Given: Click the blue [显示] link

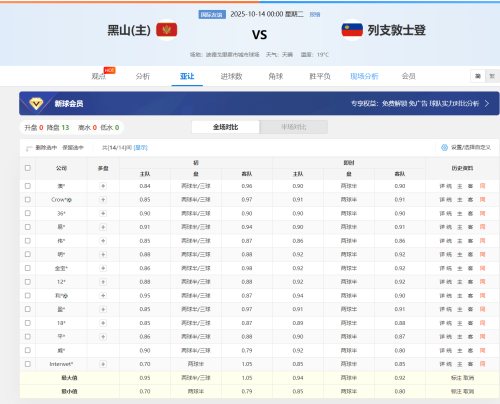Looking at the screenshot, I should [x=140, y=147].
